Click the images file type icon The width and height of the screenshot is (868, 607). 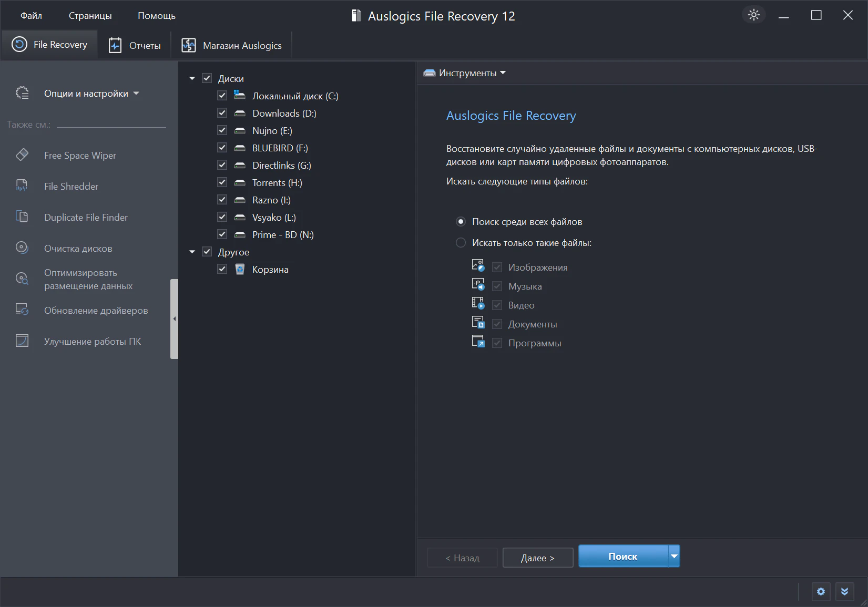(478, 265)
